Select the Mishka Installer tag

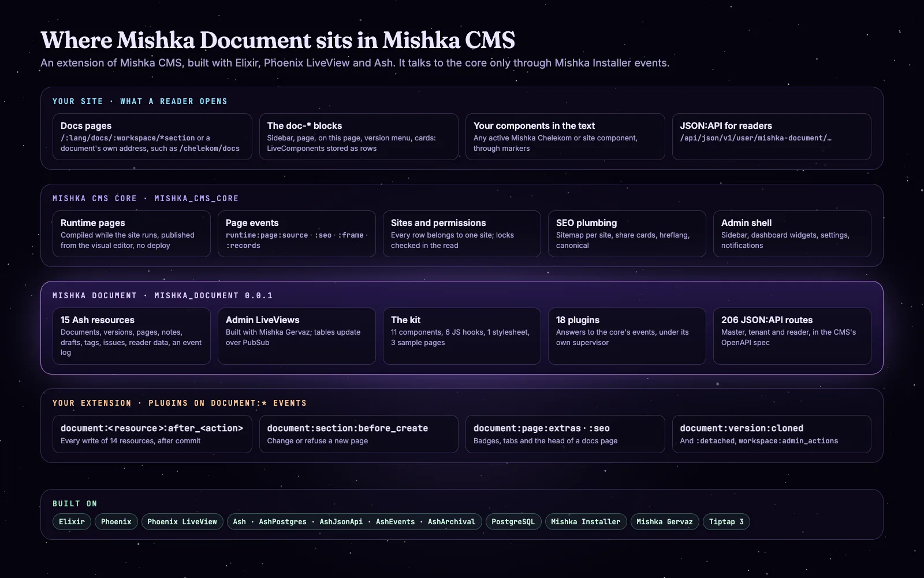pos(586,522)
